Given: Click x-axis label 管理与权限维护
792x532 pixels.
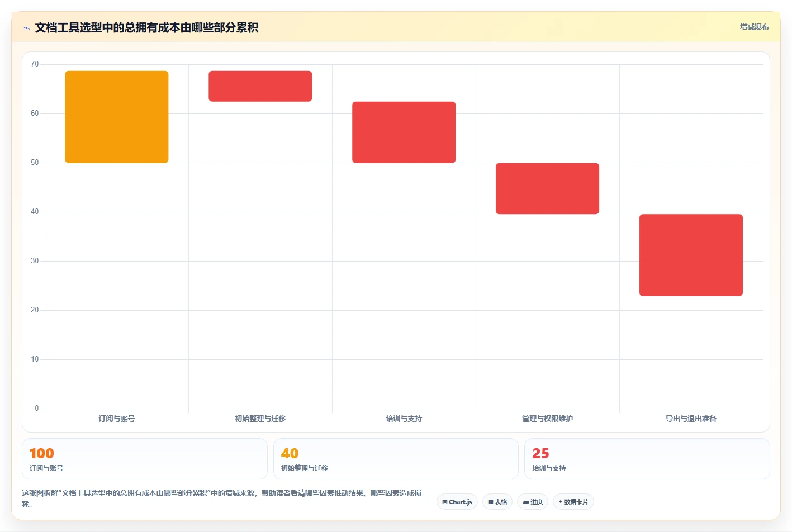Looking at the screenshot, I should tap(548, 419).
